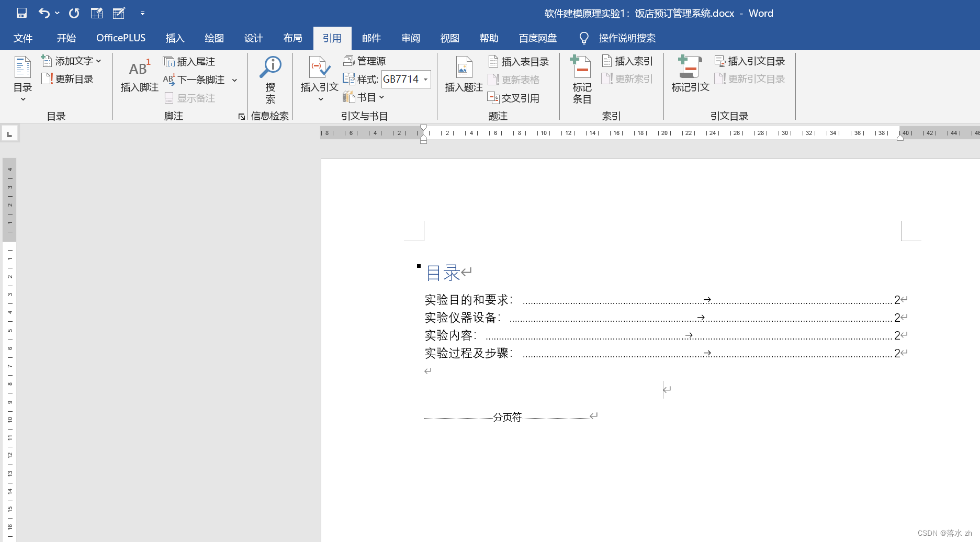
Task: Open the 目录 table of contents menu
Action: (x=22, y=78)
